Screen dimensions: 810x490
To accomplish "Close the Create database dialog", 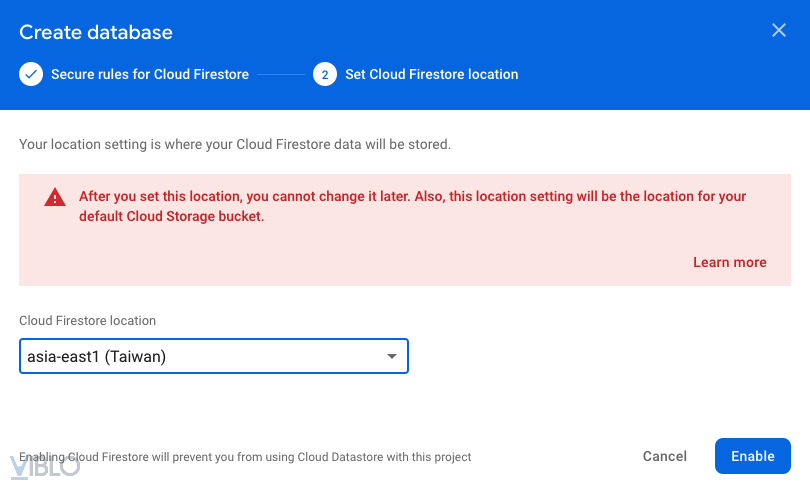I will pos(779,30).
